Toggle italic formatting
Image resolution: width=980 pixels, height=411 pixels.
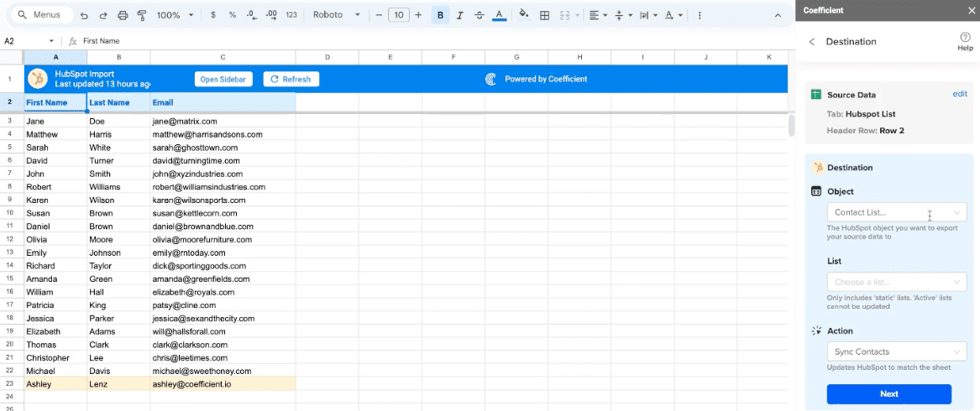(459, 15)
